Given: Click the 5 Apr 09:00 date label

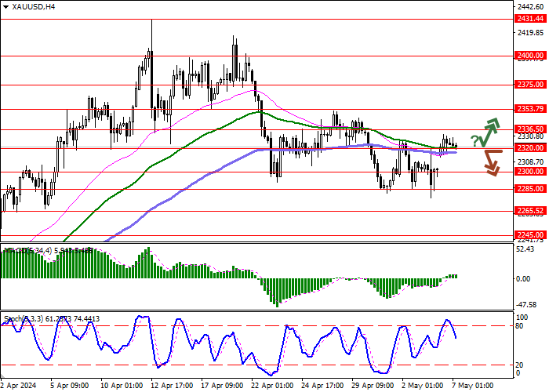Looking at the screenshot, I should 69,386.
